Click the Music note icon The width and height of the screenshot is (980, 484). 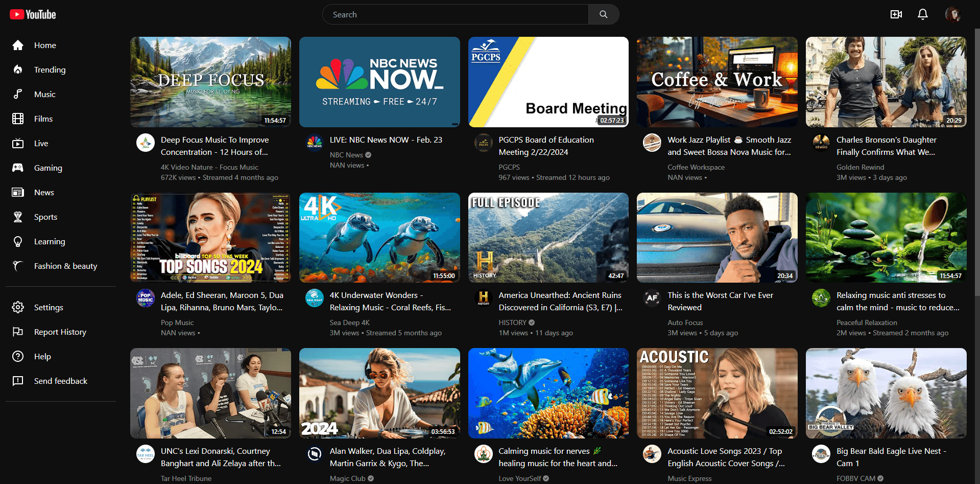click(x=18, y=94)
